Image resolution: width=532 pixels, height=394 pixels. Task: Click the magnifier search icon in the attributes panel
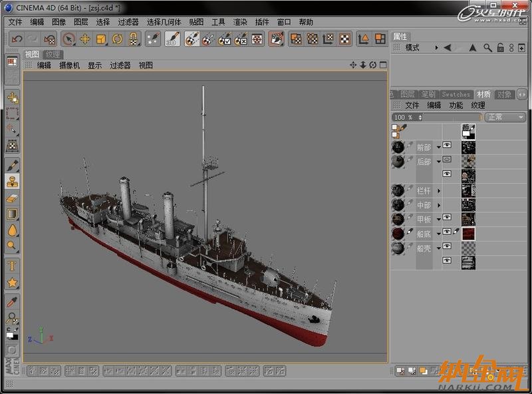[487, 48]
